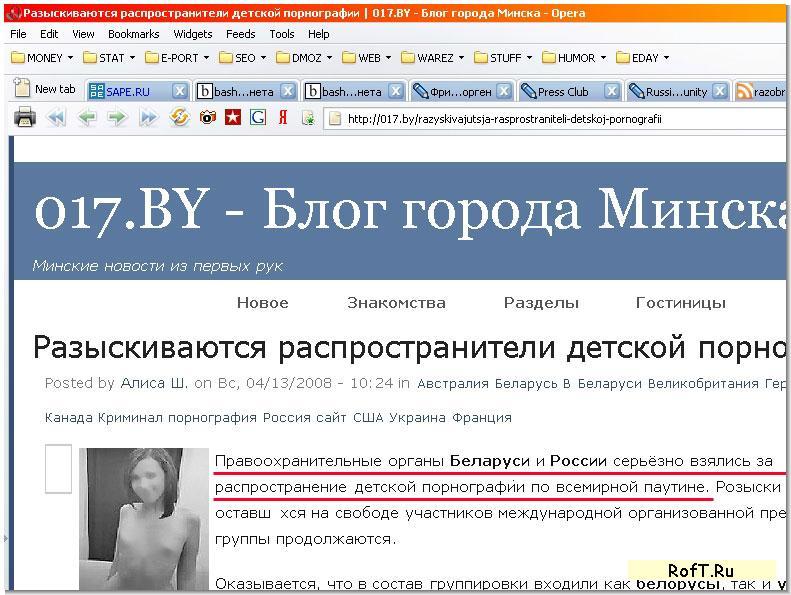The width and height of the screenshot is (791, 595).
Task: Click the Google search icon in toolbar
Action: pos(257,118)
